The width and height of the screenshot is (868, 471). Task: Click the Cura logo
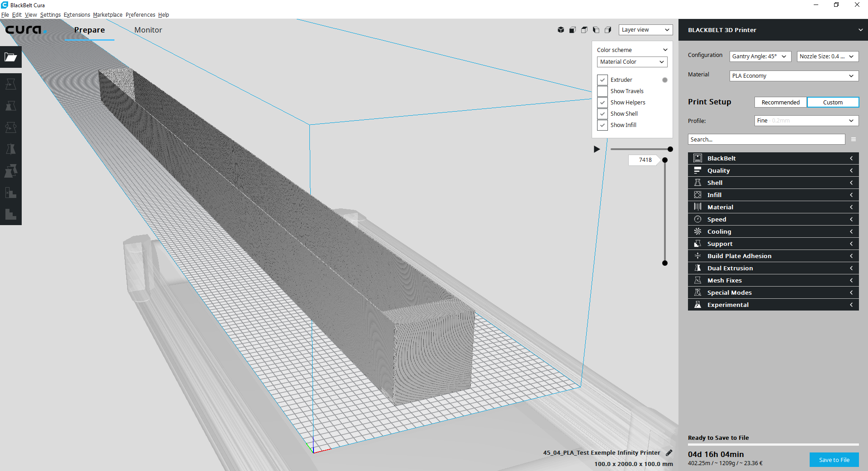coord(25,30)
